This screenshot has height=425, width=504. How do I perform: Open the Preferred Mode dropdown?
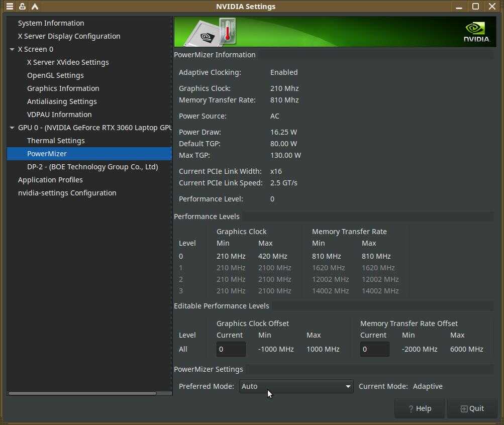(296, 386)
